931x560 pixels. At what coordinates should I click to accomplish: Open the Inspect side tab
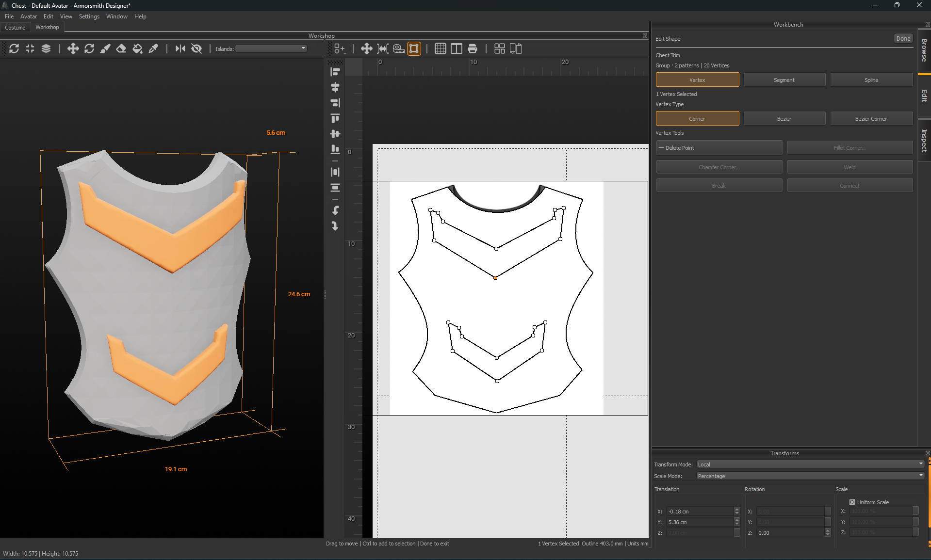click(924, 141)
